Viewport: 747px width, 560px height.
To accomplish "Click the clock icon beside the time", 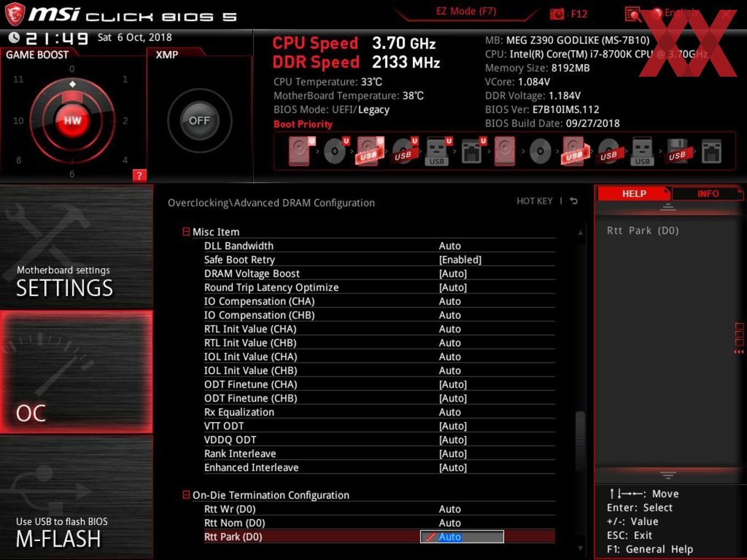I will click(x=14, y=37).
